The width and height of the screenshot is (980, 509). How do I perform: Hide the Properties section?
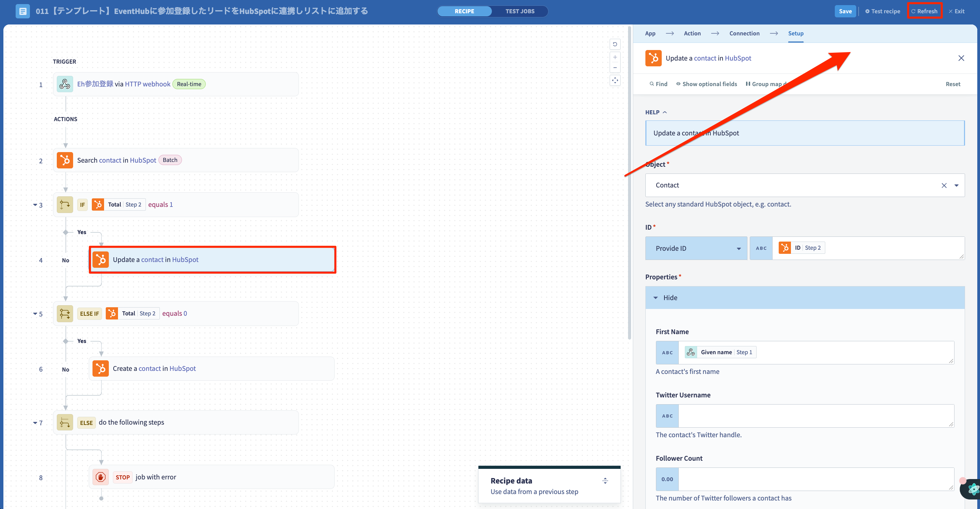805,298
